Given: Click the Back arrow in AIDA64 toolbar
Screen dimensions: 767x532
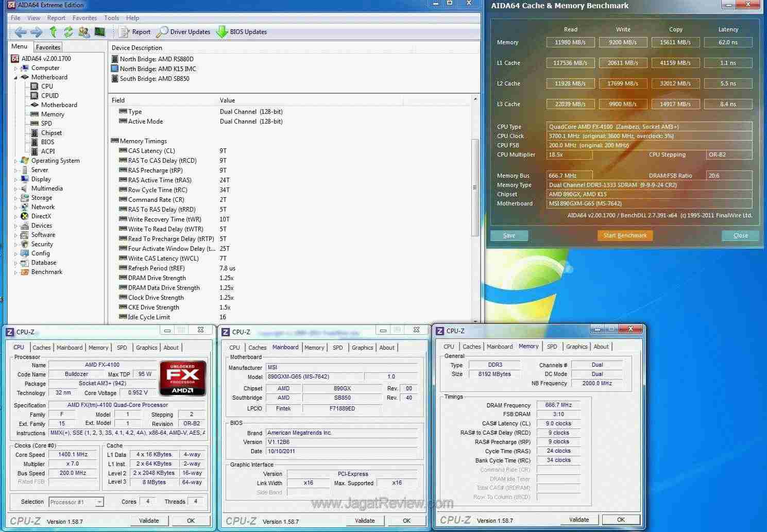Looking at the screenshot, I should point(20,32).
